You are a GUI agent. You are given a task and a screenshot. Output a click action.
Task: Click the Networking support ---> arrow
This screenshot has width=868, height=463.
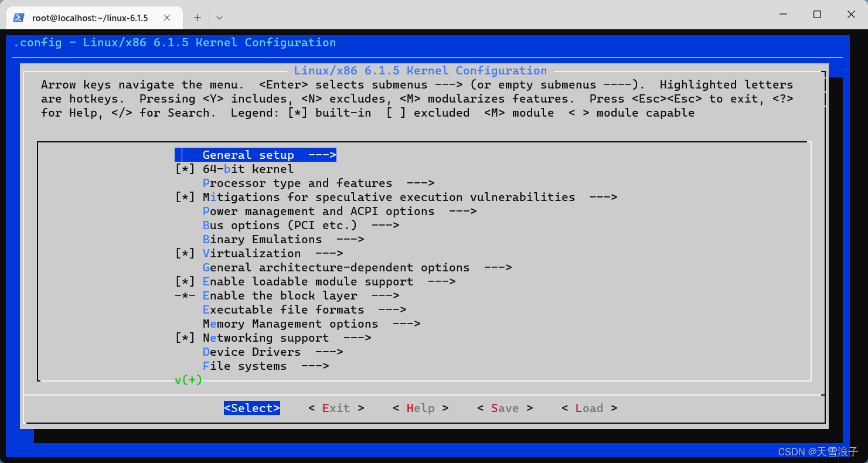click(x=357, y=338)
